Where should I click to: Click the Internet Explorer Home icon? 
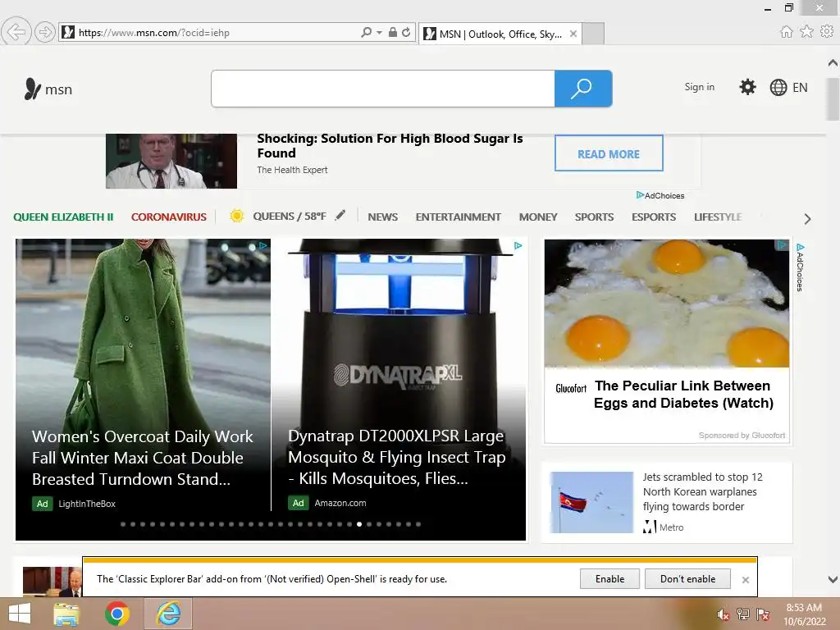(786, 32)
